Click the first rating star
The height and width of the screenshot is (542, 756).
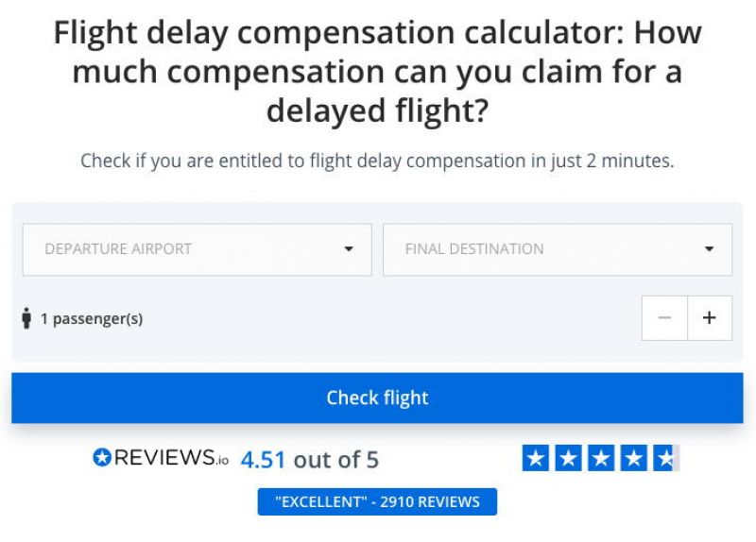[535, 458]
